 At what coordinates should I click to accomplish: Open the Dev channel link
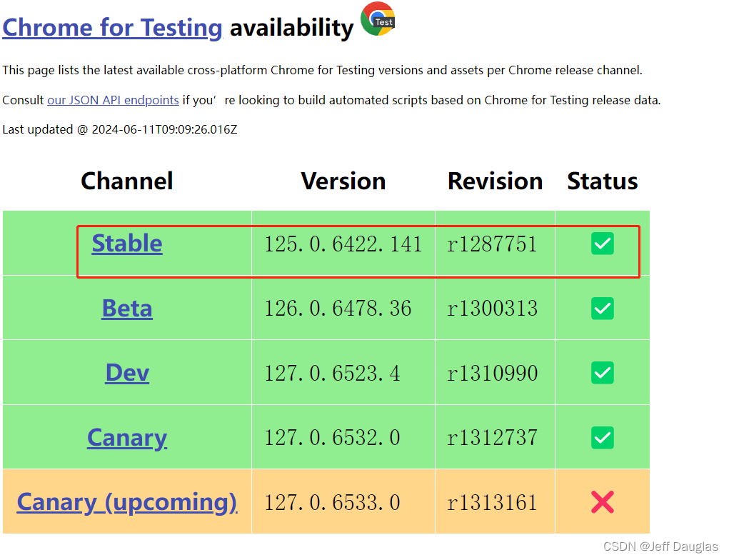tap(127, 373)
